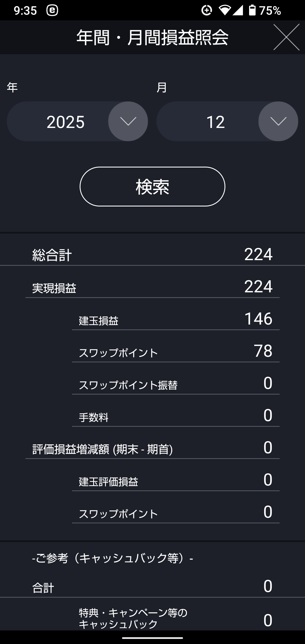Tap the circled e notification icon

tap(52, 10)
